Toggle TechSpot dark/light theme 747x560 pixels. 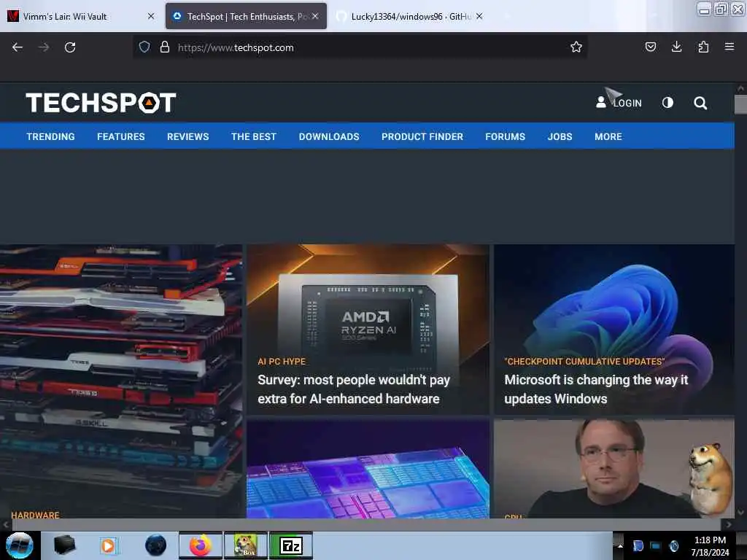point(667,102)
